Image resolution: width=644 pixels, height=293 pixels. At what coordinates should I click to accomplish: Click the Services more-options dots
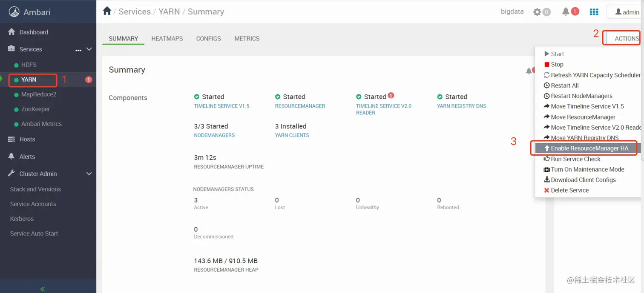(78, 50)
